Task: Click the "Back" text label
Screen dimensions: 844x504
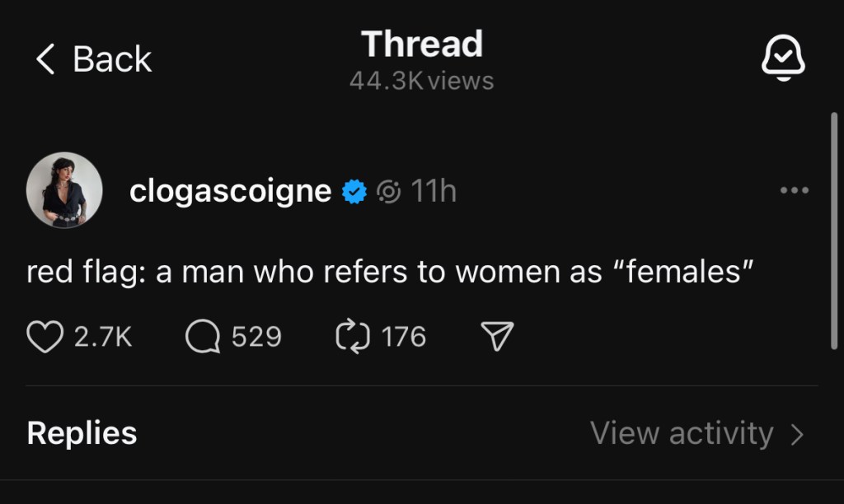Action: point(112,59)
